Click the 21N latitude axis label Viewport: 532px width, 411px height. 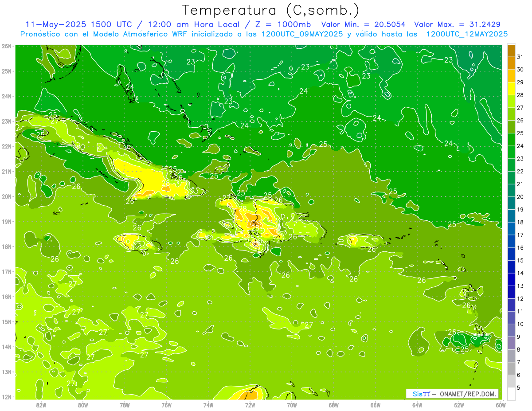7,171
